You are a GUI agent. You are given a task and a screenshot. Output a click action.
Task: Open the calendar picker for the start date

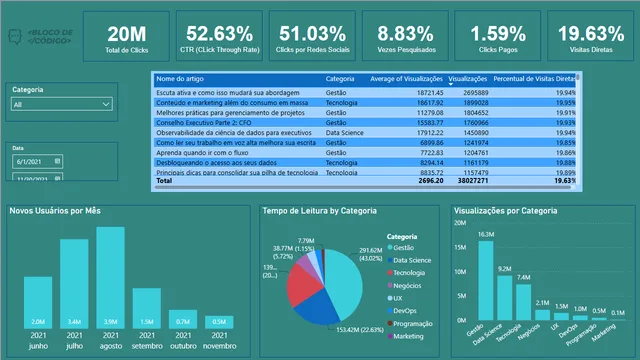(x=58, y=161)
